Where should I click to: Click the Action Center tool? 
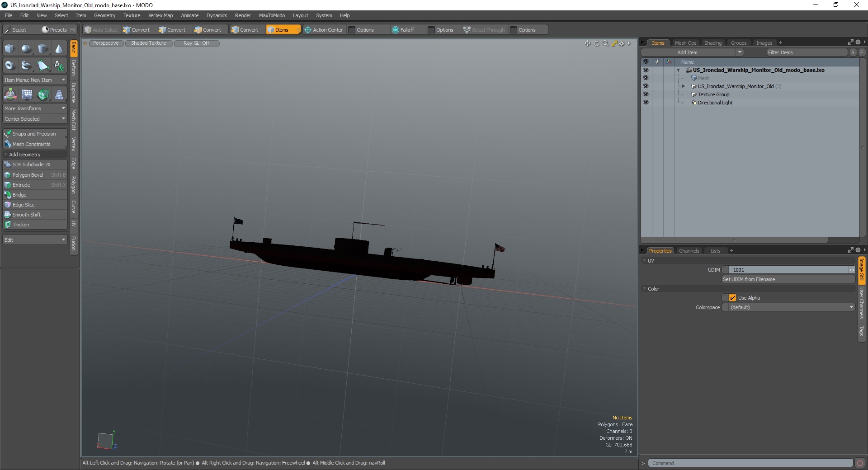click(324, 30)
